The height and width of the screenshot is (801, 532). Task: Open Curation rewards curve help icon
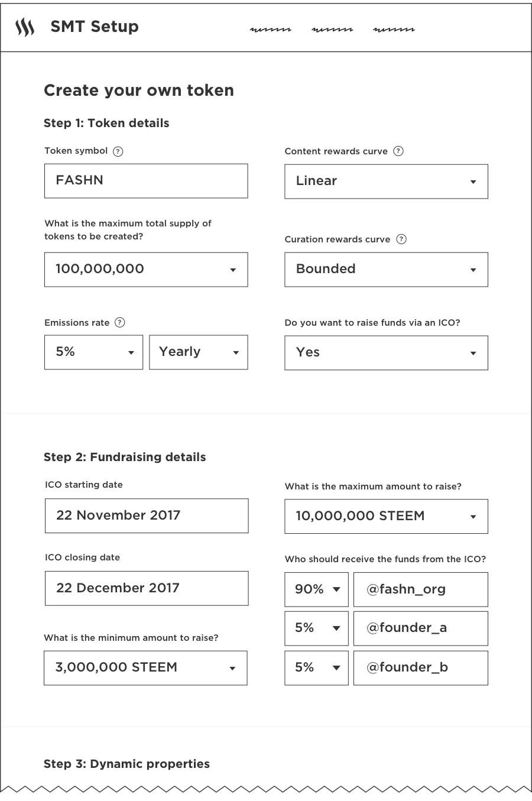(x=401, y=239)
